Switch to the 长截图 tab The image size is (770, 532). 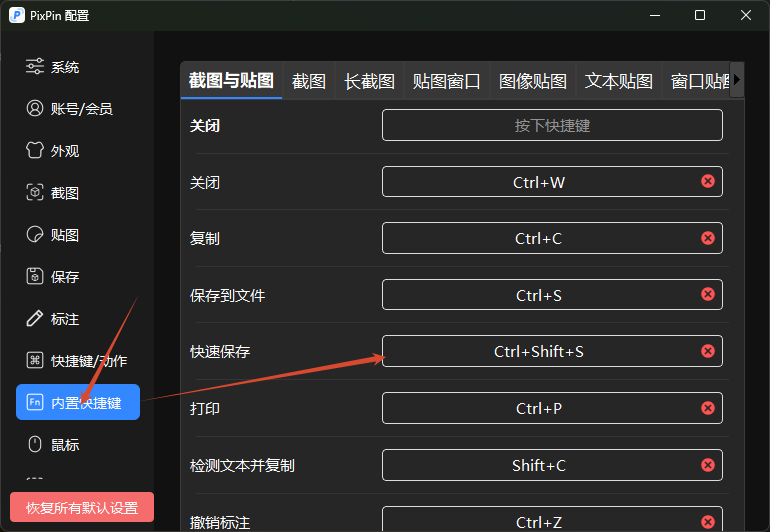tap(369, 81)
